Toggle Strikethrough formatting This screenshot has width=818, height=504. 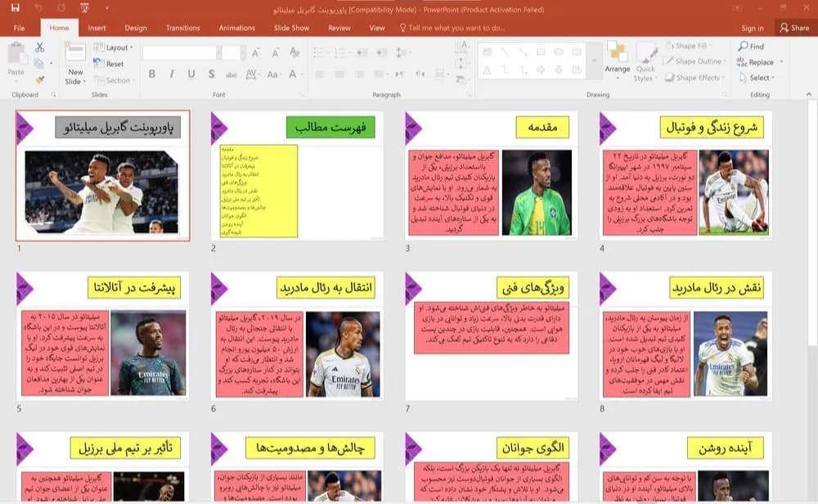pyautogui.click(x=231, y=74)
